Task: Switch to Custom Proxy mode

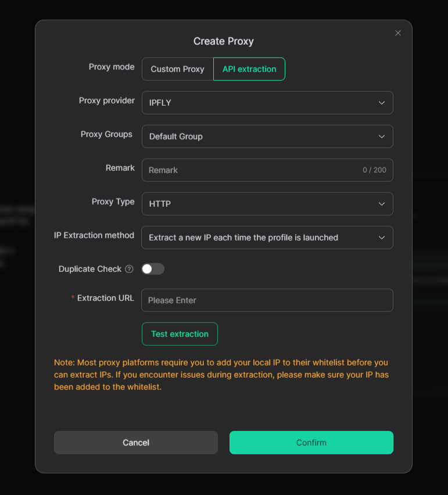Action: coord(177,69)
